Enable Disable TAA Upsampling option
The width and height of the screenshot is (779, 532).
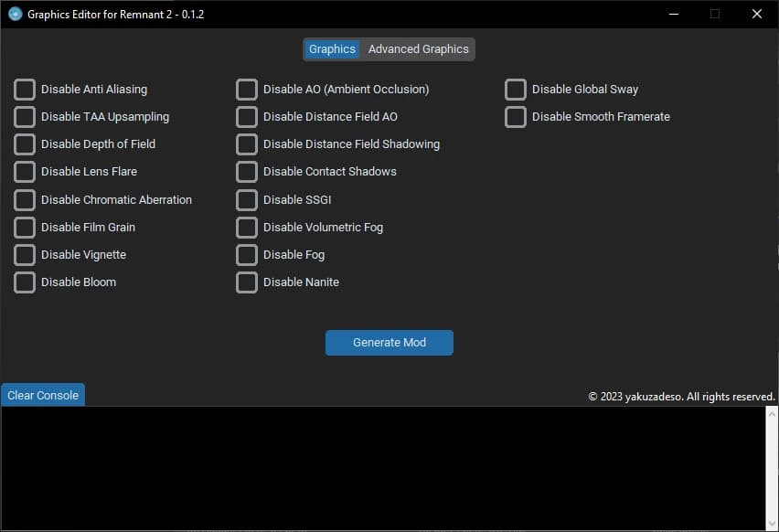(x=25, y=117)
